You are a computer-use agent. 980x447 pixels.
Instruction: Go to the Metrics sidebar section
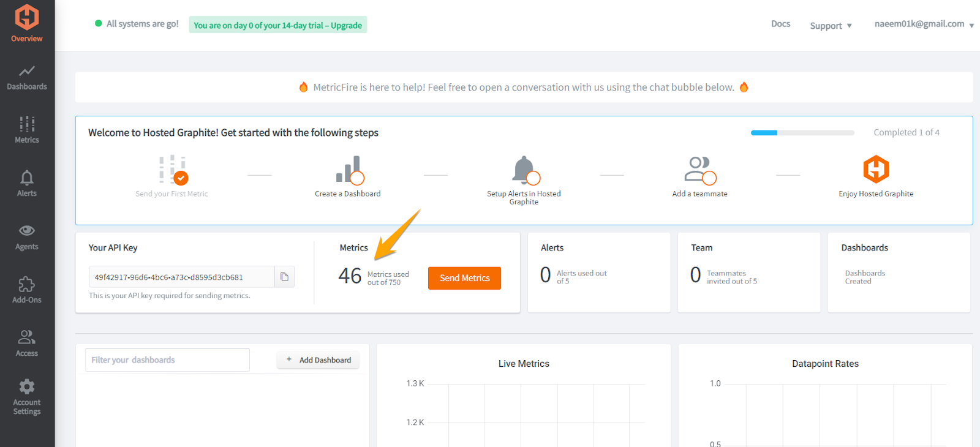[27, 130]
